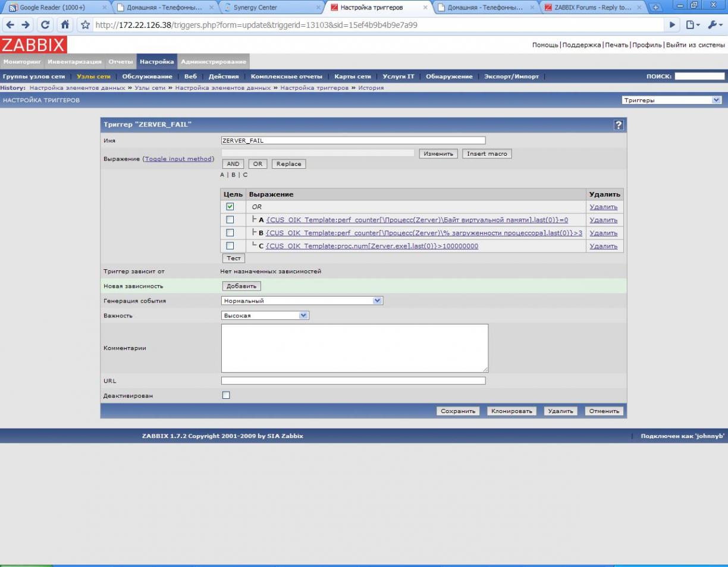The height and width of the screenshot is (567, 728).
Task: Toggle the Деактивирован checkbox
Action: point(226,395)
